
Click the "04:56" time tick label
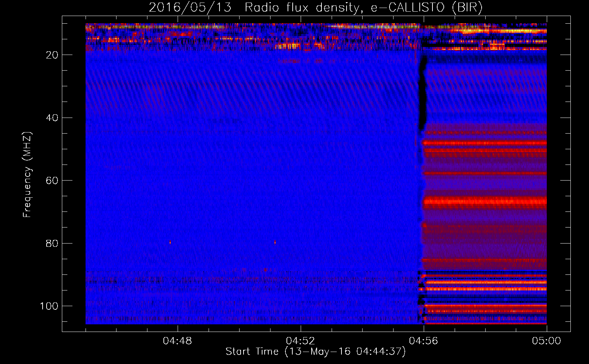[x=423, y=341]
